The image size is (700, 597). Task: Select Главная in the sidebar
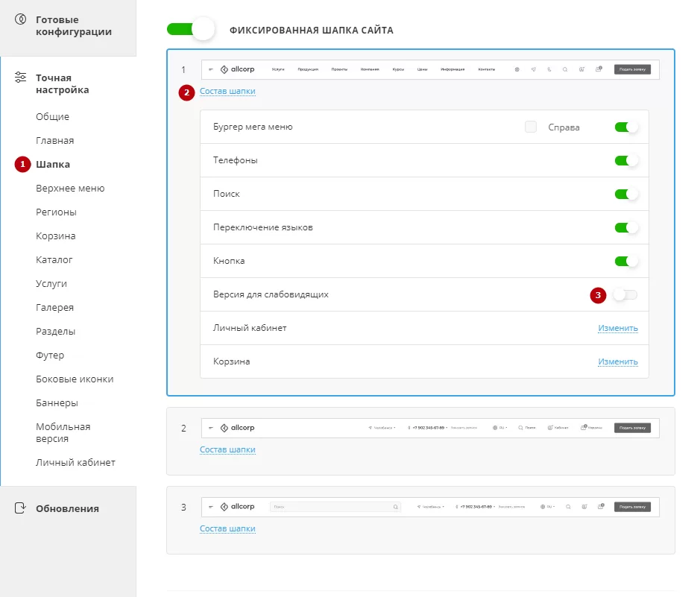tap(55, 141)
